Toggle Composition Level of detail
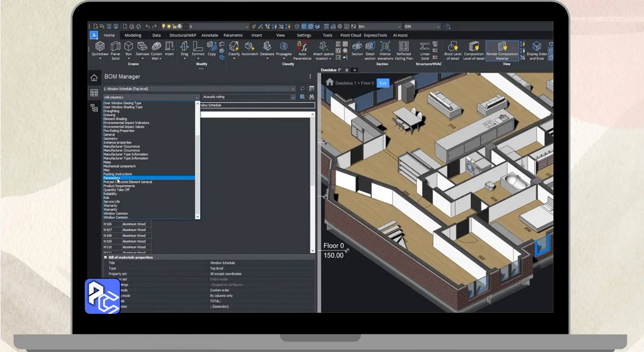Viewport: 644px width, 352px height. pos(473,47)
